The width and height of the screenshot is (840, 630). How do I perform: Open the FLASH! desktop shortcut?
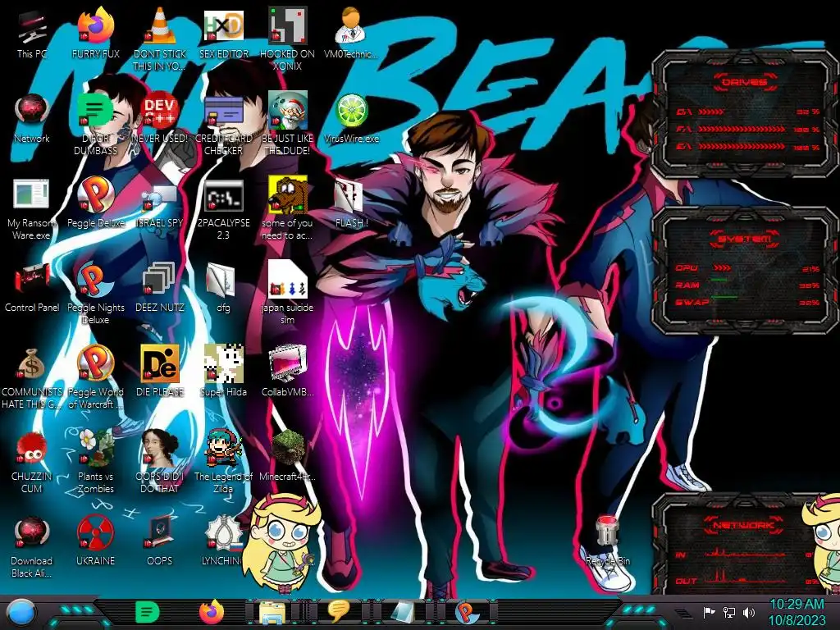pyautogui.click(x=351, y=203)
